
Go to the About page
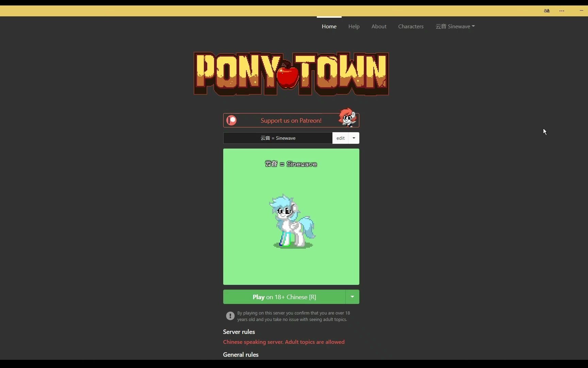click(x=379, y=26)
